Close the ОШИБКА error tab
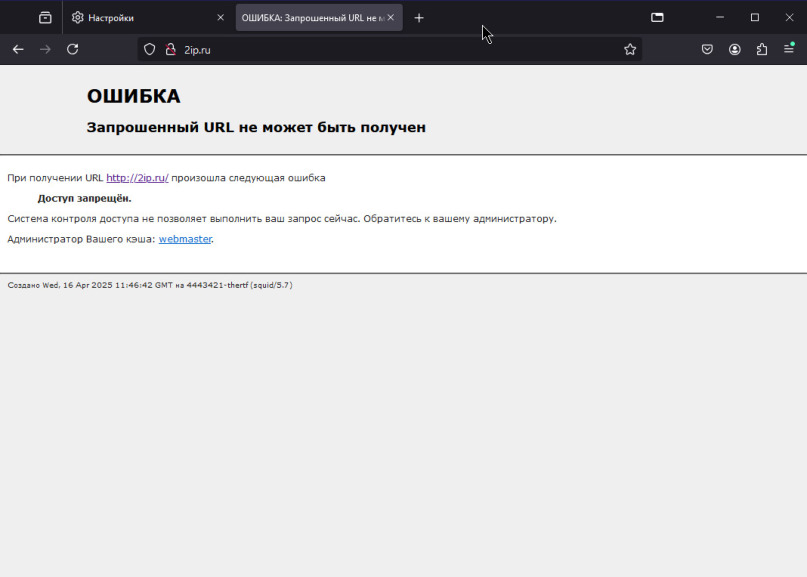807x577 pixels. point(391,18)
